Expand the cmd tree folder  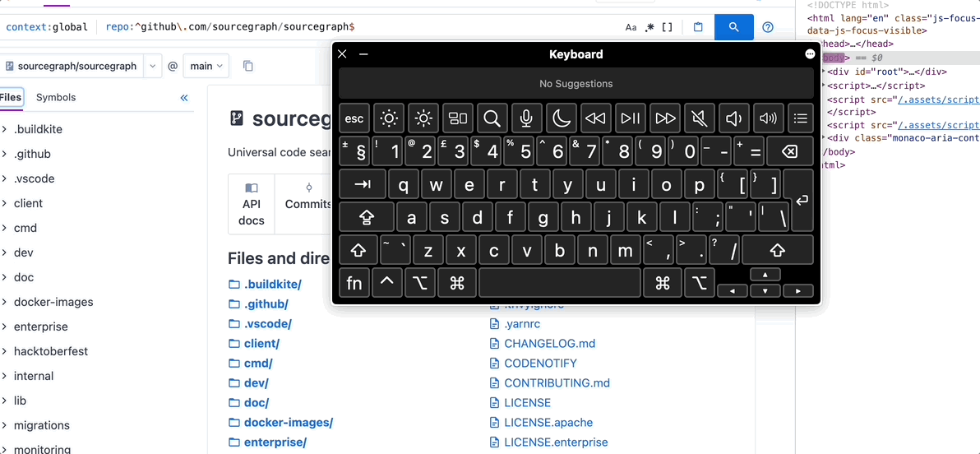[4, 229]
